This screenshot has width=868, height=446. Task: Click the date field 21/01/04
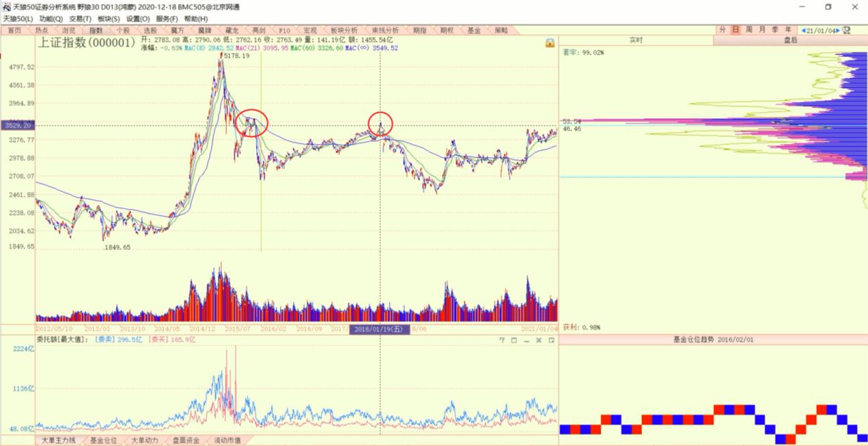point(820,31)
